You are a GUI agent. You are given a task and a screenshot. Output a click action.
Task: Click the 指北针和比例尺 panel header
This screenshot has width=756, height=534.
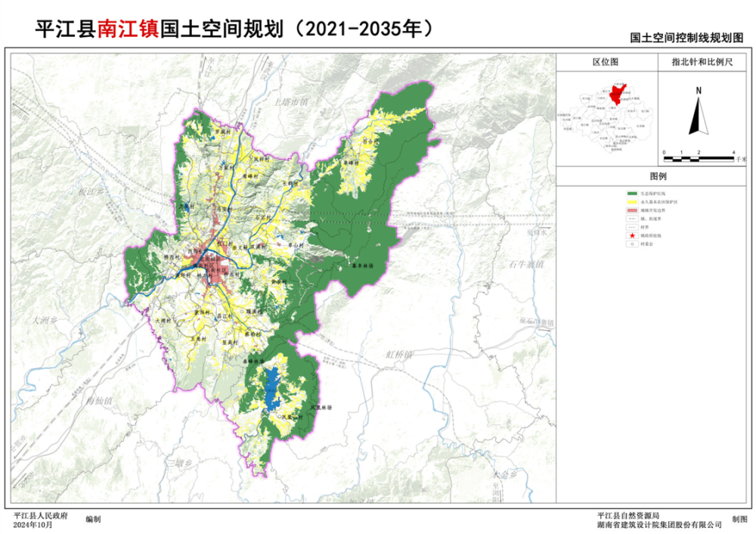702,62
